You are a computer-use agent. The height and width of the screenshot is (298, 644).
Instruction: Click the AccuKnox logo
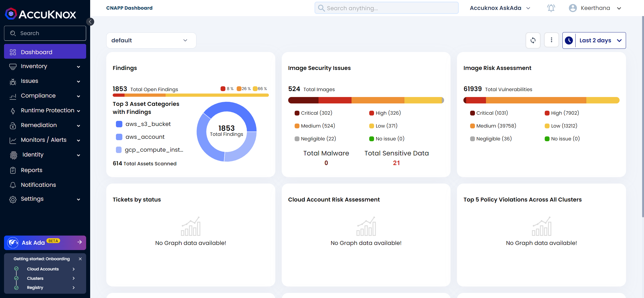pyautogui.click(x=41, y=14)
